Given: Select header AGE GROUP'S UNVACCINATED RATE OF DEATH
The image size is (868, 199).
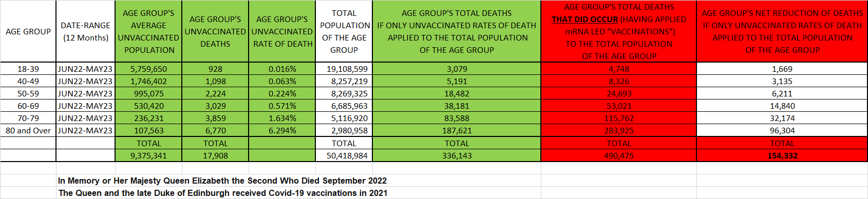Looking at the screenshot, I should coord(282,31).
